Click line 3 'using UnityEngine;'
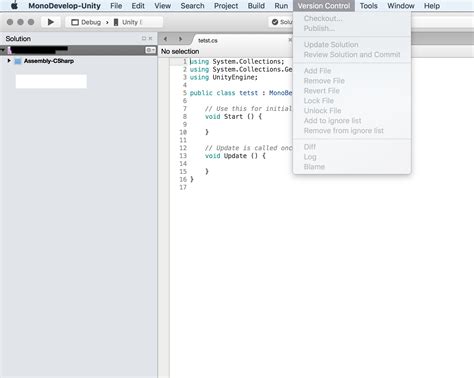474x378 pixels. [x=224, y=77]
